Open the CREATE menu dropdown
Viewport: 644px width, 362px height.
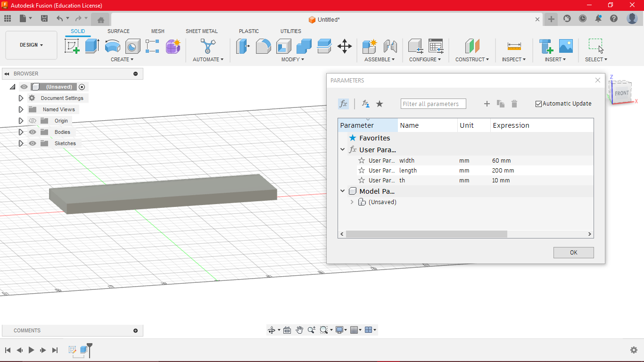click(122, 59)
